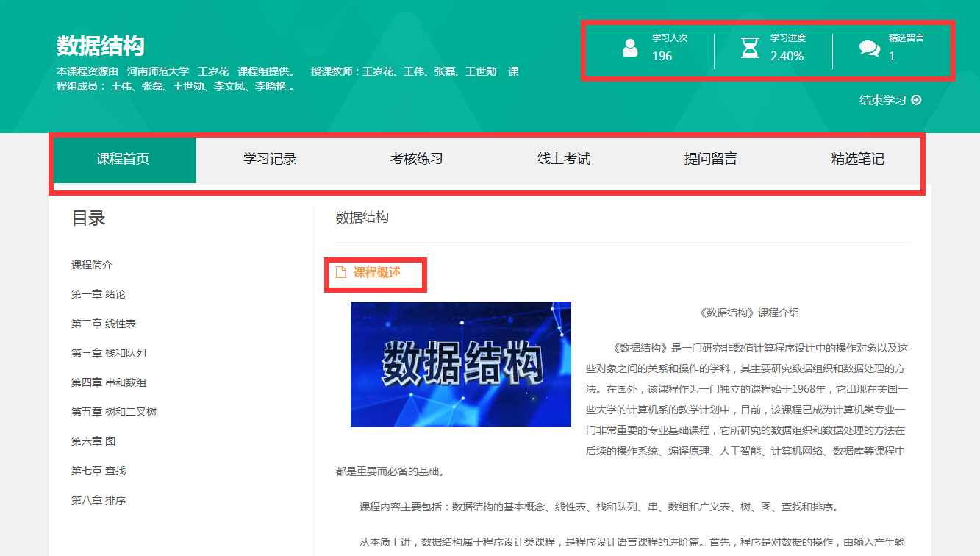Open chapter 第一章 绪论
The image size is (980, 556).
coord(99,294)
